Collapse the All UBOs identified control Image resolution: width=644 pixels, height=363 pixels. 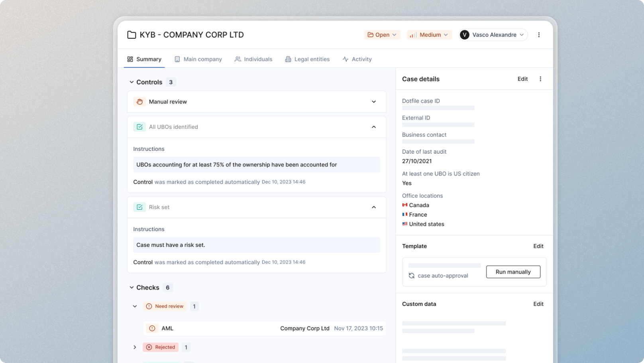tap(374, 127)
